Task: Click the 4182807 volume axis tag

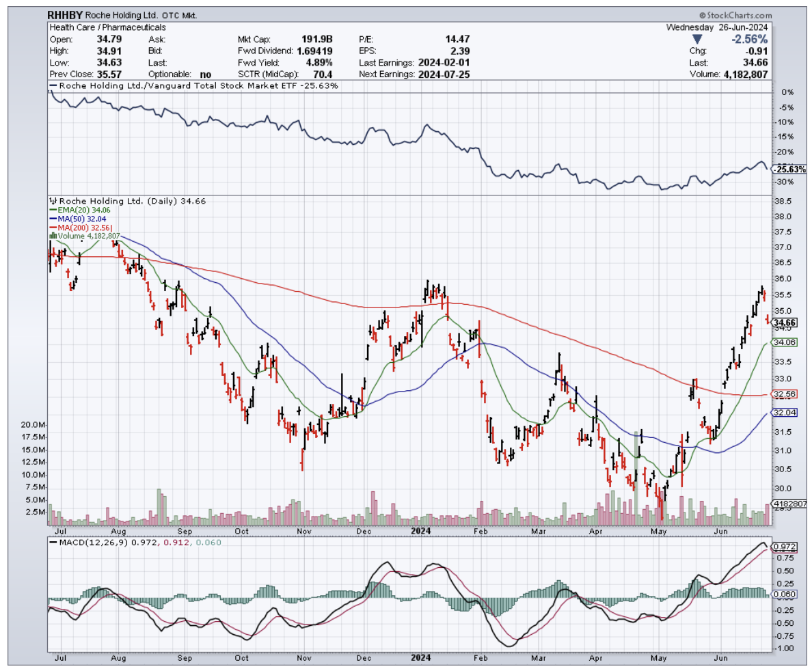Action: (x=789, y=504)
